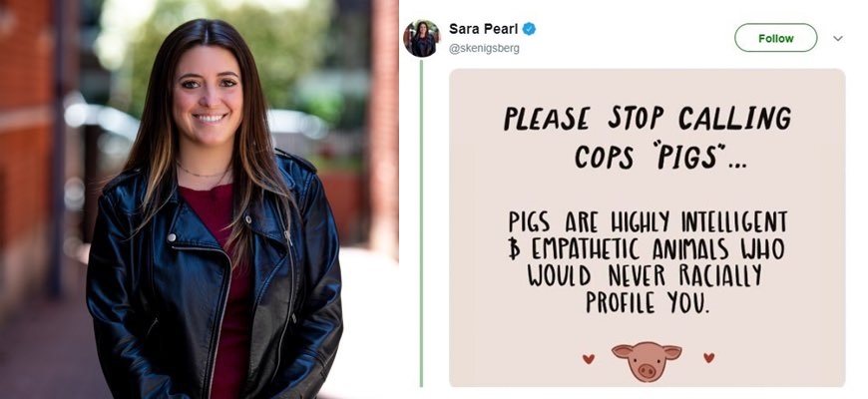Viewport: 868px width, 399px height.
Task: Click the 'COPS "PIGS"...' text line
Action: pyautogui.click(x=659, y=157)
